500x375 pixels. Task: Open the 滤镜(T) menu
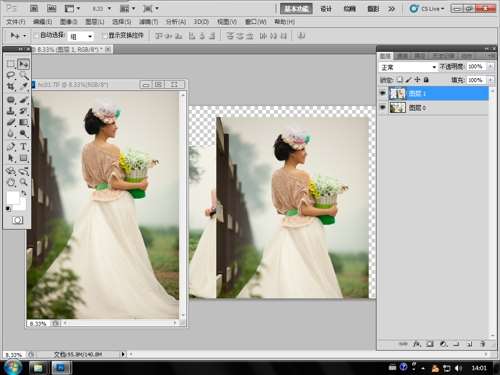(148, 22)
